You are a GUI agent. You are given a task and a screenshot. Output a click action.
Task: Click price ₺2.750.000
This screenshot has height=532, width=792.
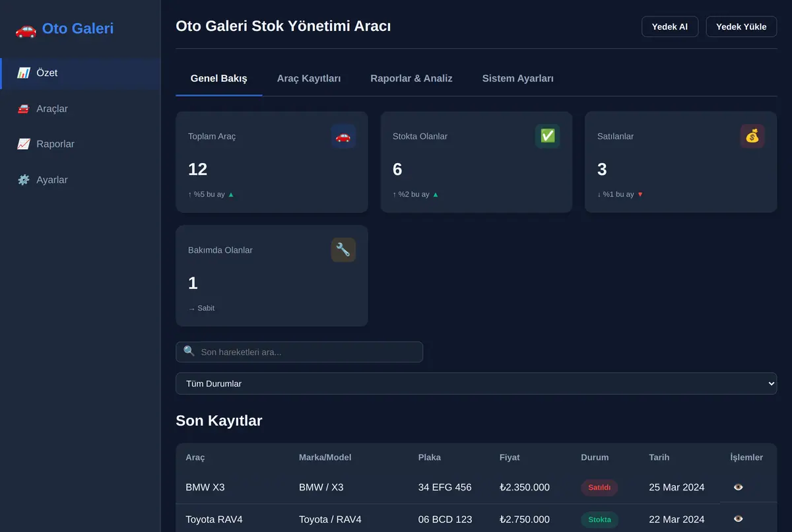click(525, 519)
